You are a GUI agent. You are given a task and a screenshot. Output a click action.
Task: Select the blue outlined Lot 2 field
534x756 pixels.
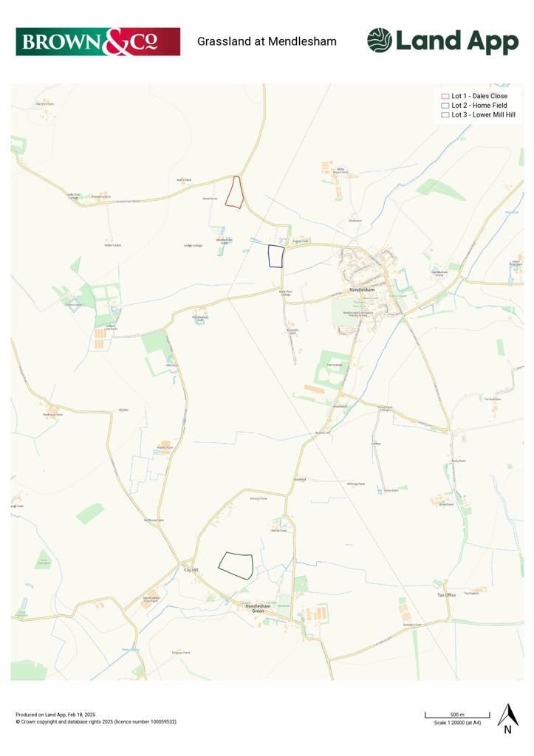[276, 256]
